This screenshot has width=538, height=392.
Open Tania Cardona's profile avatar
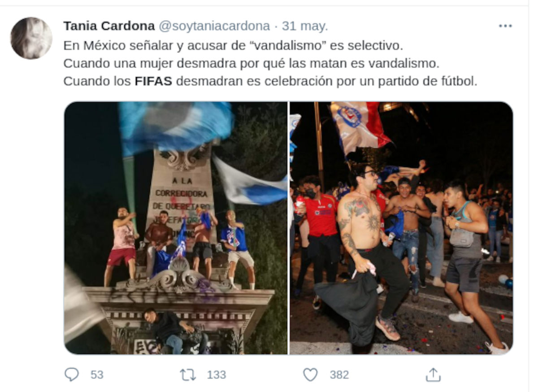tap(31, 38)
